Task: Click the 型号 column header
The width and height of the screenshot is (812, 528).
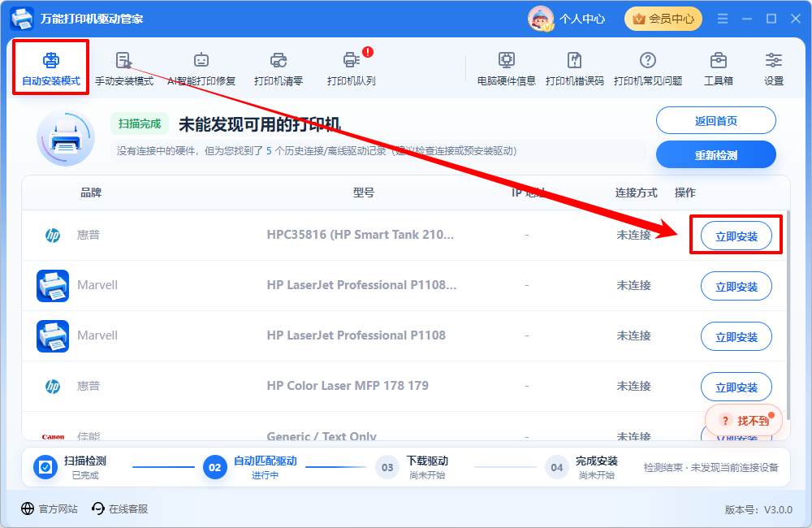Action: 364,193
